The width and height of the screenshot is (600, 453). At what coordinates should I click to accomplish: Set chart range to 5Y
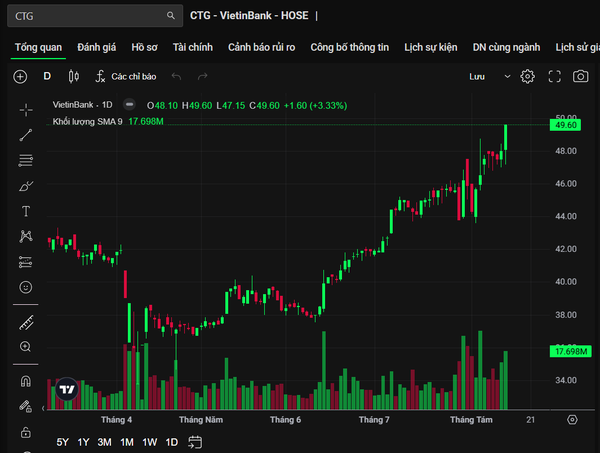pyautogui.click(x=62, y=442)
